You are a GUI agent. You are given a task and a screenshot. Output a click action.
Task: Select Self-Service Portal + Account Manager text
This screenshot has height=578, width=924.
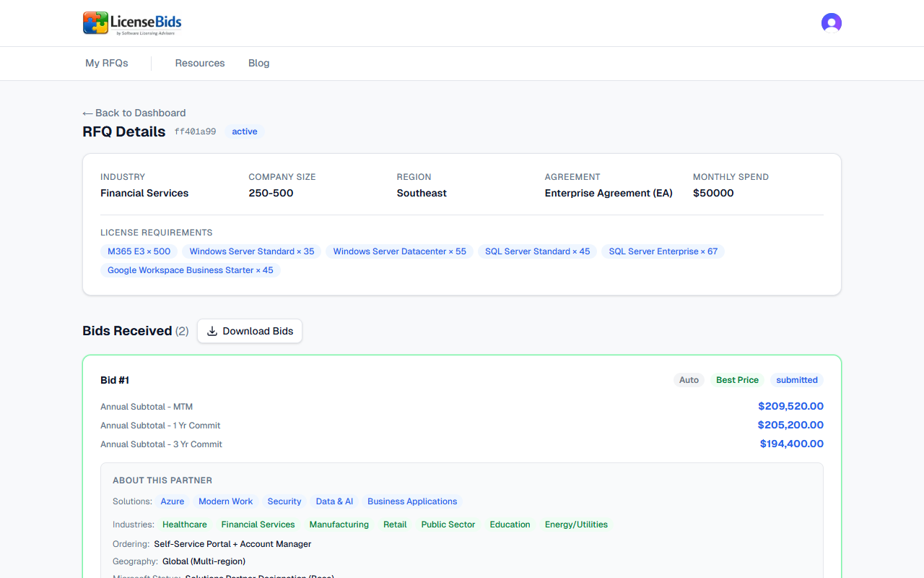pos(232,544)
